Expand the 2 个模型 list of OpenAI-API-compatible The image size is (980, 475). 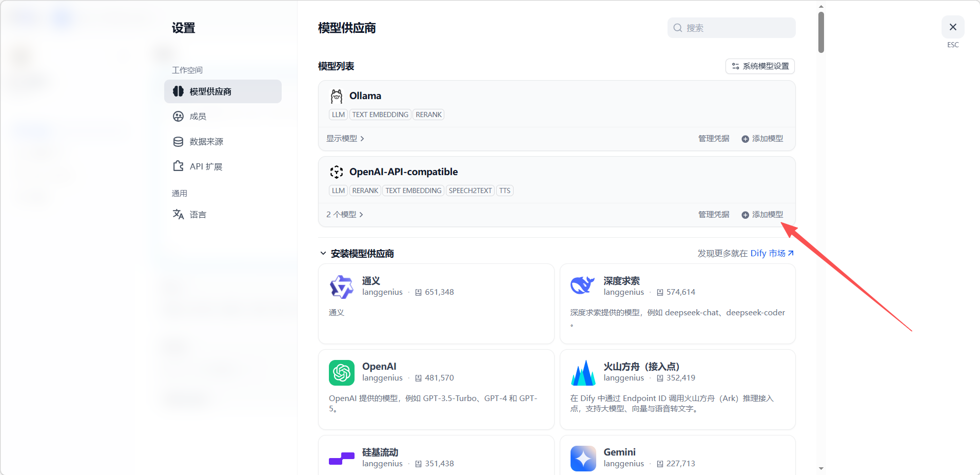coord(344,215)
